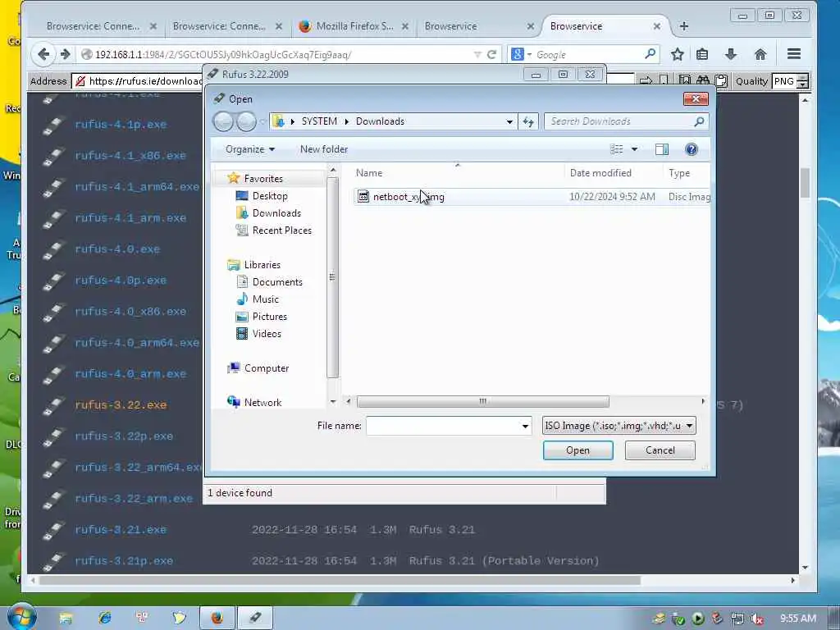Image resolution: width=840 pixels, height=630 pixels.
Task: Open Firefox from the taskbar
Action: pyautogui.click(x=217, y=618)
